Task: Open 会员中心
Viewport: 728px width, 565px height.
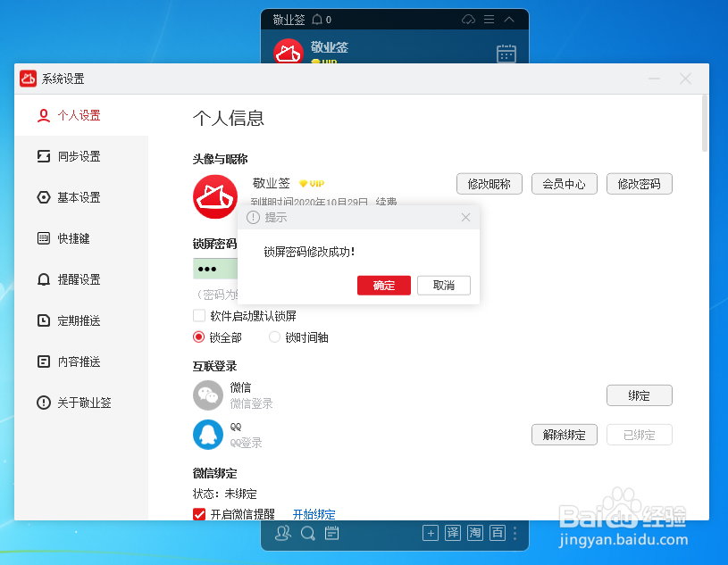Action: click(565, 184)
